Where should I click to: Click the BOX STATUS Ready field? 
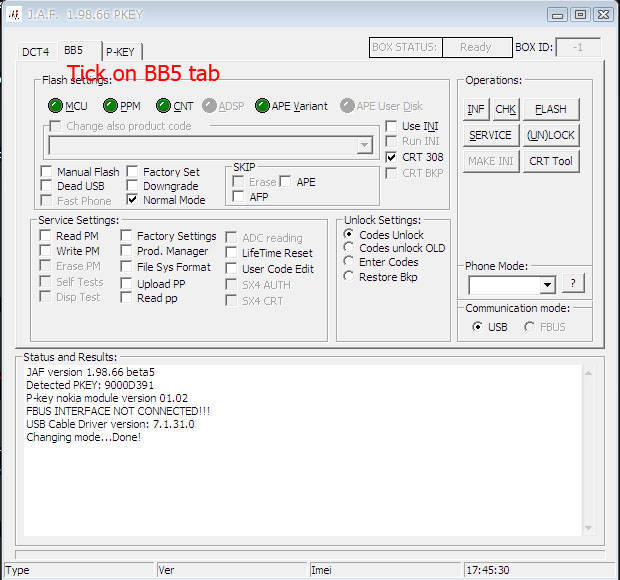(x=477, y=47)
